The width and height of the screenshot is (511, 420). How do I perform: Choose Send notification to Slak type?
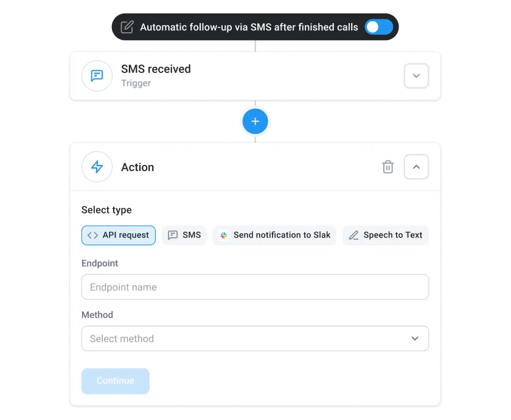click(274, 236)
